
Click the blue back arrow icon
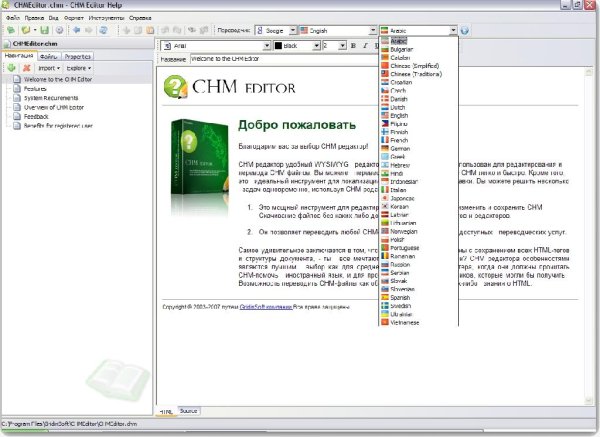point(77,30)
